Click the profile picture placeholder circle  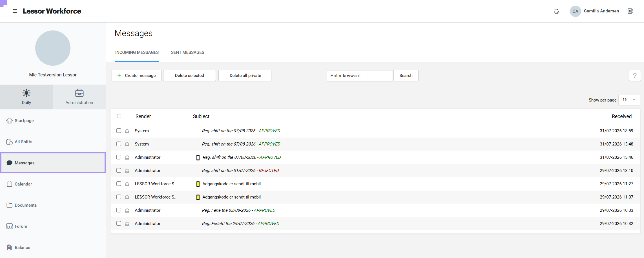[53, 48]
